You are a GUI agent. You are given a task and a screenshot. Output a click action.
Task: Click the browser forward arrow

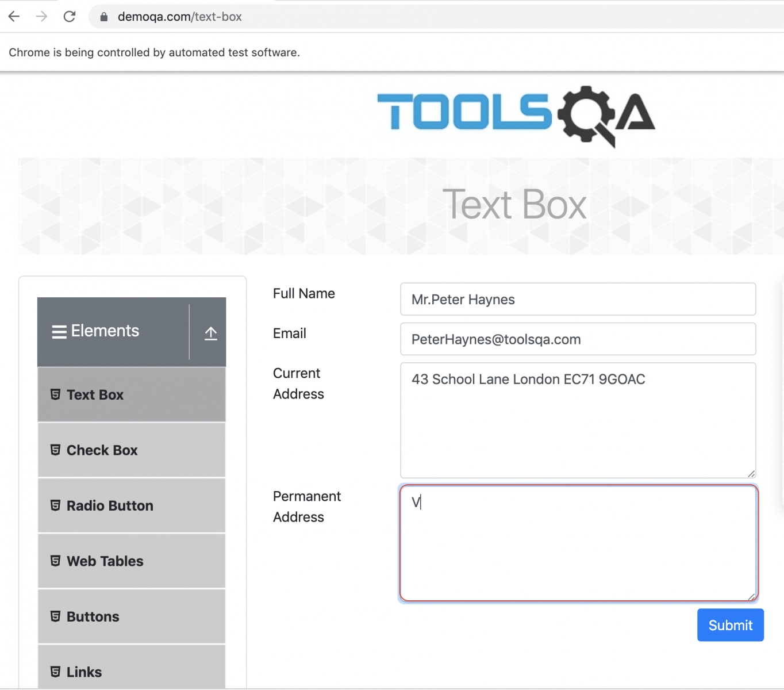[x=41, y=17]
